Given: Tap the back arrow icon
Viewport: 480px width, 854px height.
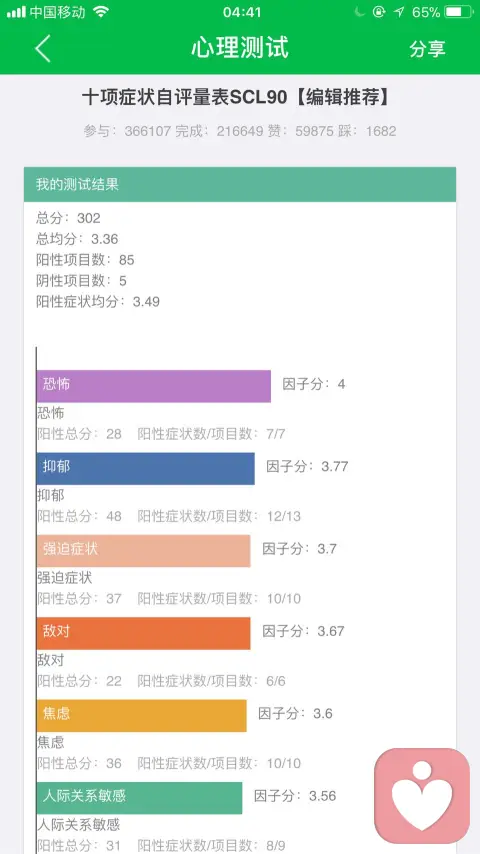Looking at the screenshot, I should (43, 48).
